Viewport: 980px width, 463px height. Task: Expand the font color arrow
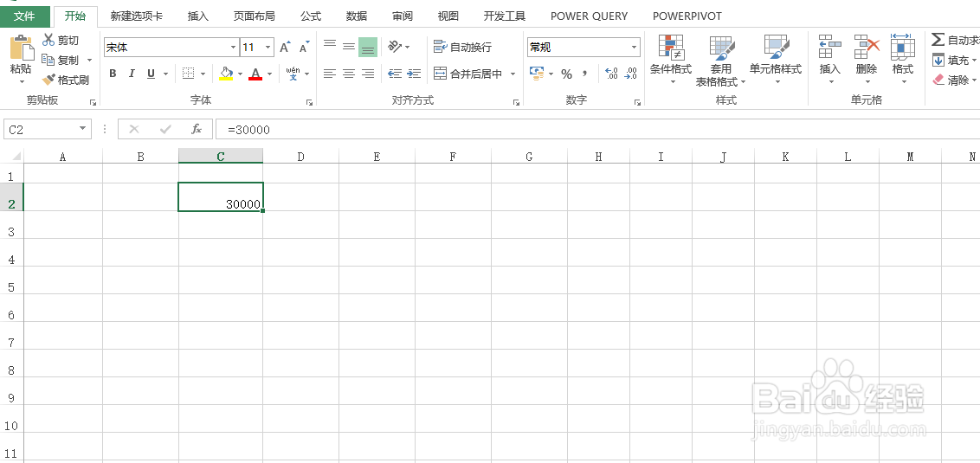(269, 74)
